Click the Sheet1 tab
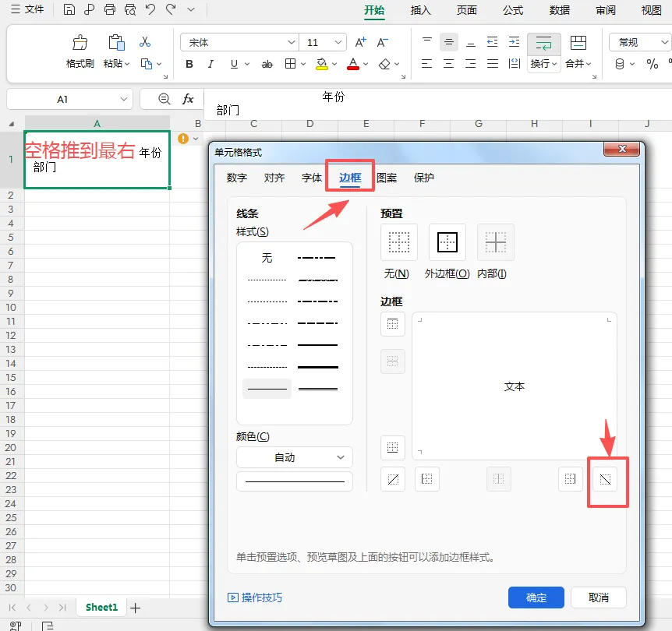 point(101,607)
